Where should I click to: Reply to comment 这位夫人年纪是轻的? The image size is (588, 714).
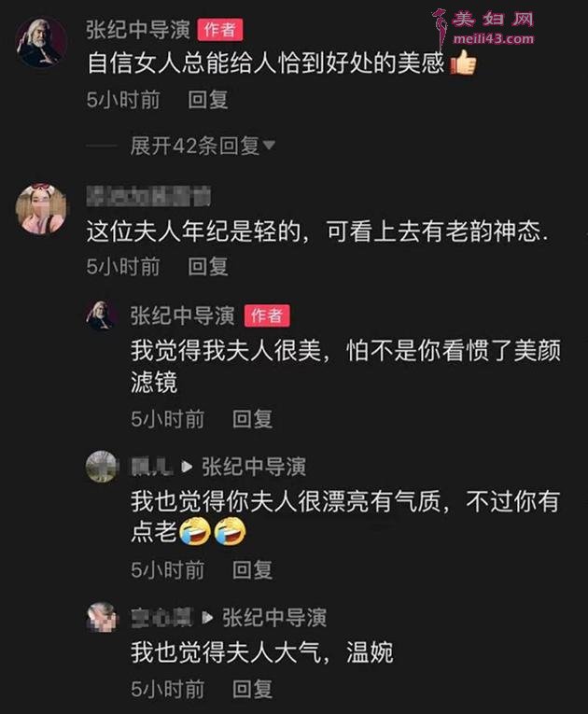coord(208,266)
